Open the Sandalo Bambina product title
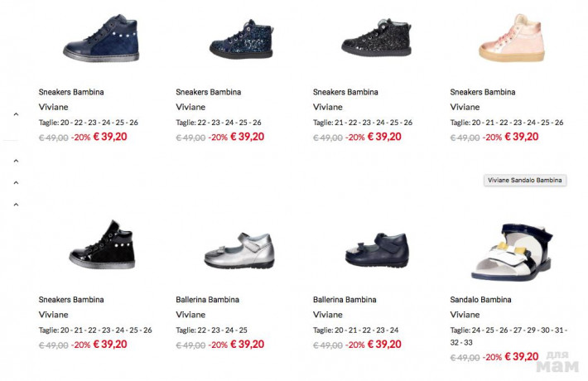Image resolution: width=588 pixels, height=381 pixels. pos(480,299)
